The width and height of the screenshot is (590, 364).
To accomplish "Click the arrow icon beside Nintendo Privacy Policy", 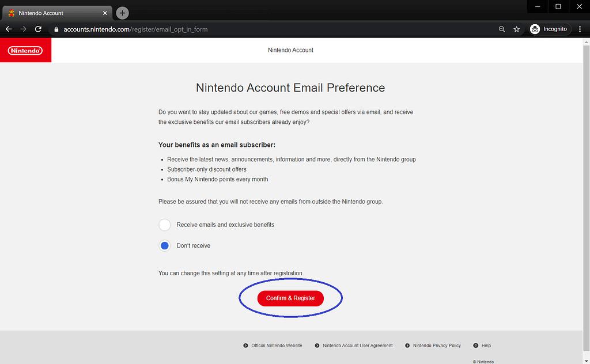I will (x=407, y=346).
